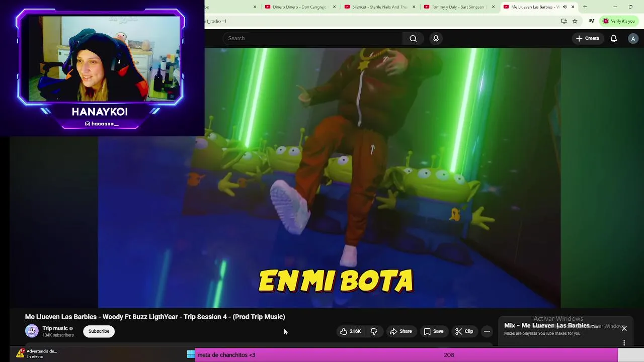Save the video to a playlist
644x362 pixels.
(434, 331)
